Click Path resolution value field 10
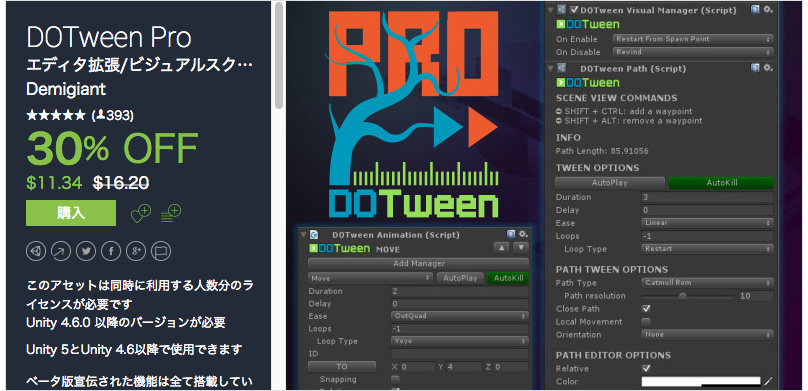Viewport: 808px width, 391px height. [x=755, y=296]
